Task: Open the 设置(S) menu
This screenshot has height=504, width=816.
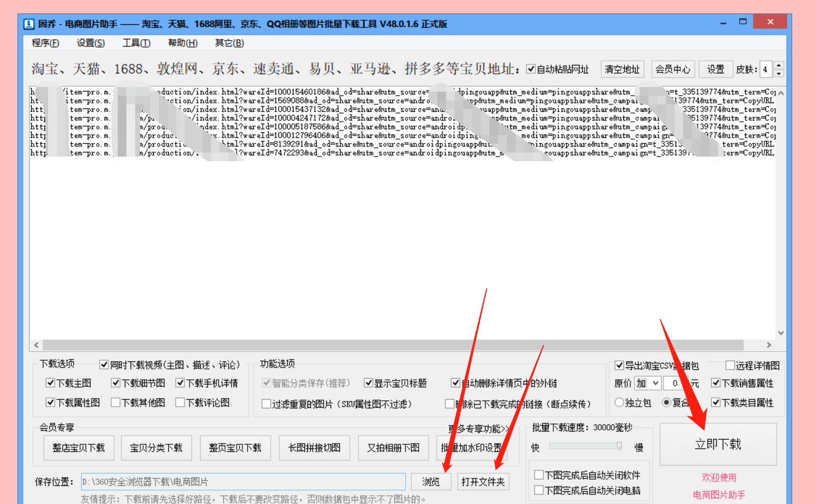Action: click(90, 43)
